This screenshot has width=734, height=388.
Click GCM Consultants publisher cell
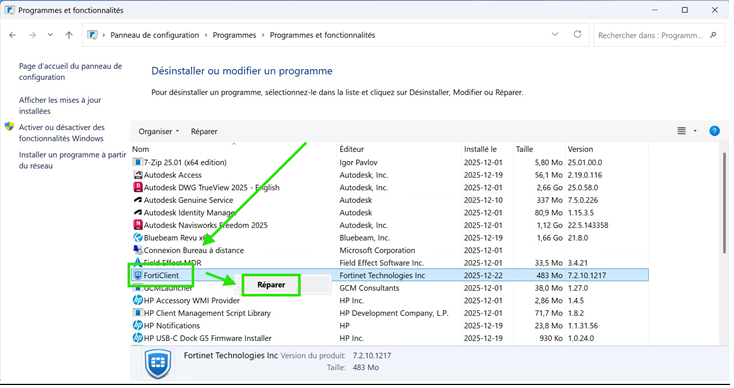pos(369,288)
